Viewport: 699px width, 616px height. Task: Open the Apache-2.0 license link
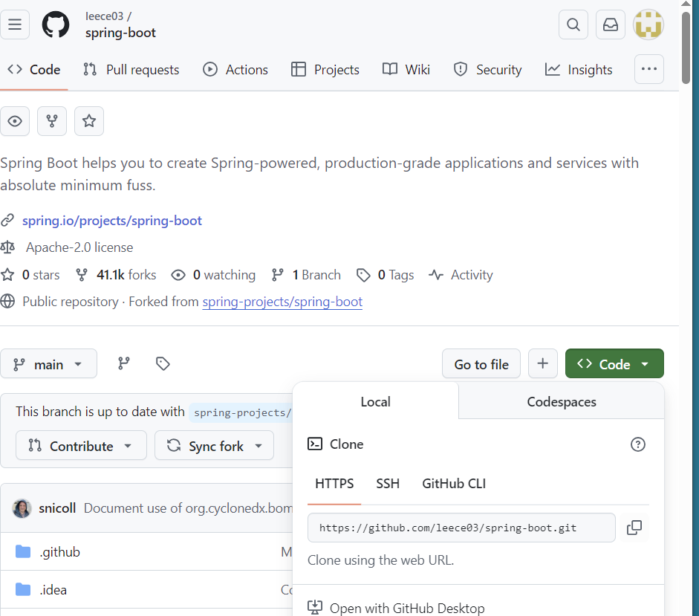(x=79, y=247)
